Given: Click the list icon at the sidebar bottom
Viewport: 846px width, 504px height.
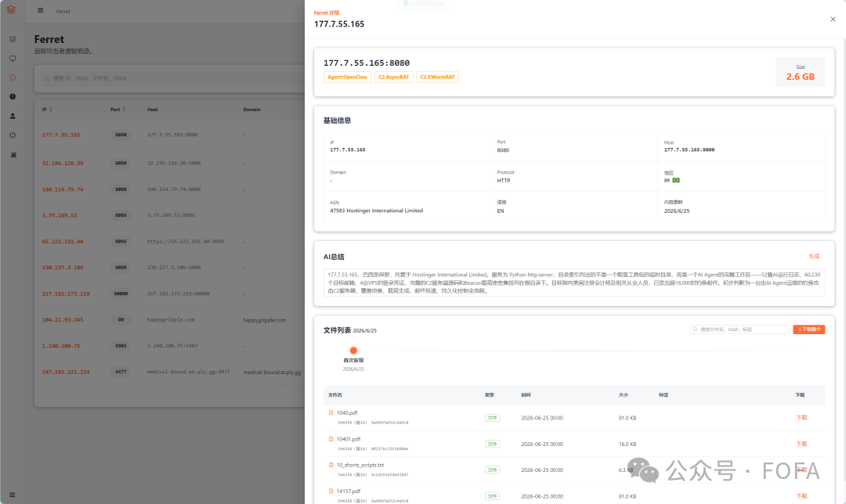Looking at the screenshot, I should [x=12, y=495].
